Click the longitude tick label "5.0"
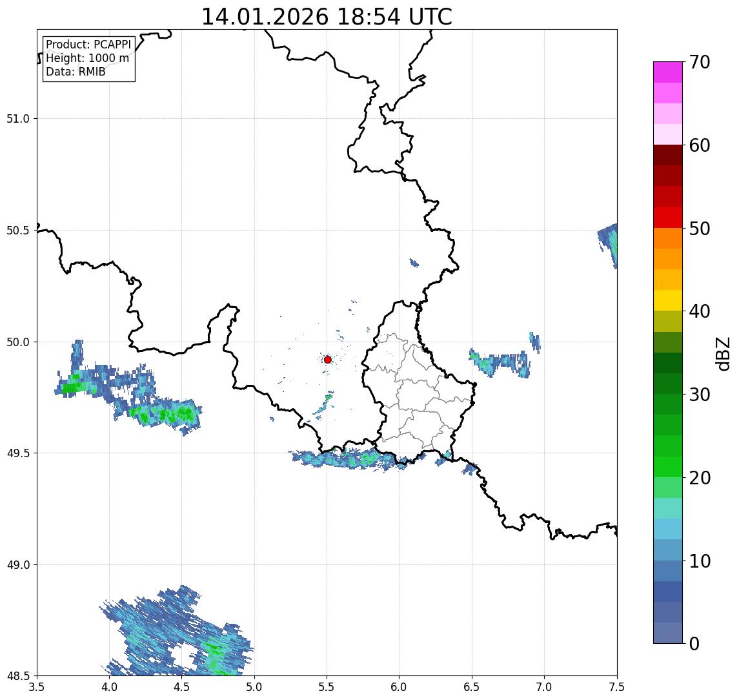Screen dimensions: 739x700 point(254,687)
